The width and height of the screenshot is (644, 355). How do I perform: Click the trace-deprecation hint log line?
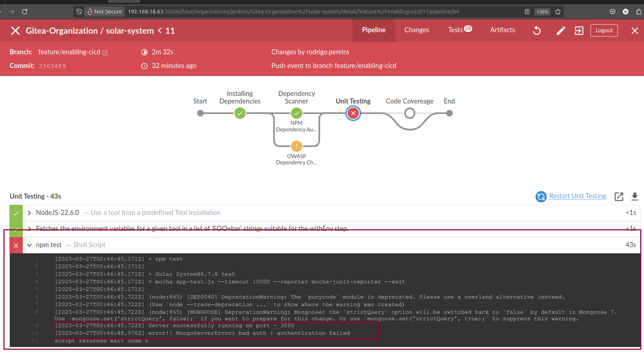click(230, 305)
